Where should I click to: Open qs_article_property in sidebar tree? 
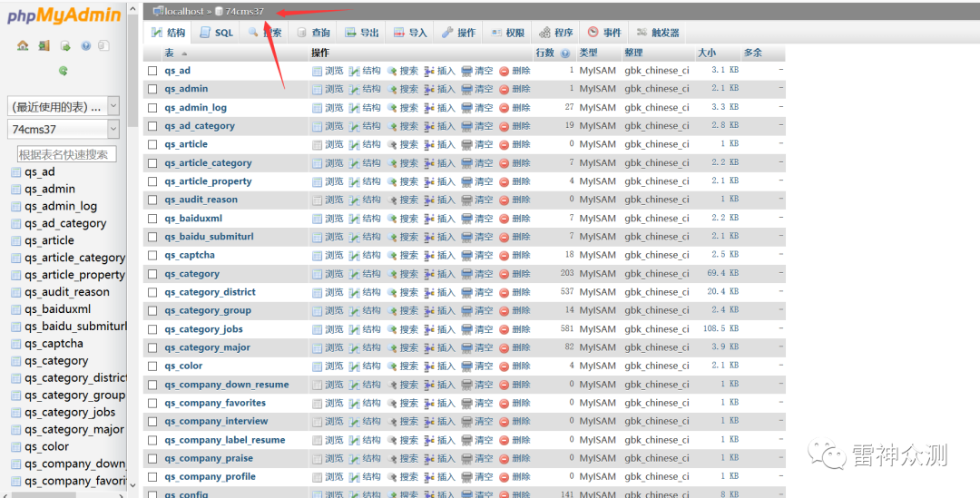(74, 275)
